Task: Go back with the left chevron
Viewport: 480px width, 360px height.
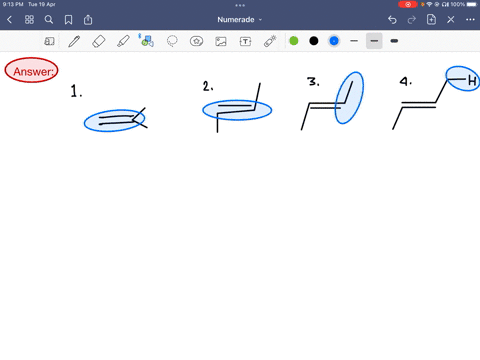Action: coord(10,20)
